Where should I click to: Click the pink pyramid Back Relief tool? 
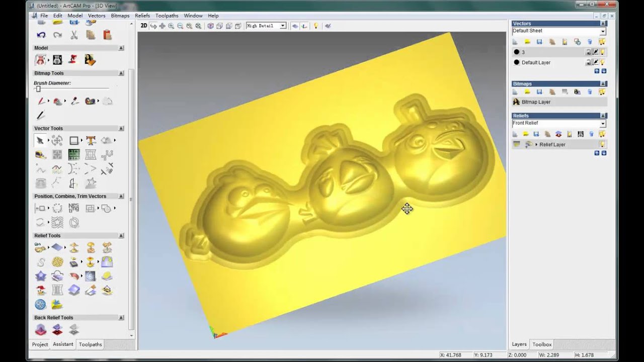[41, 330]
